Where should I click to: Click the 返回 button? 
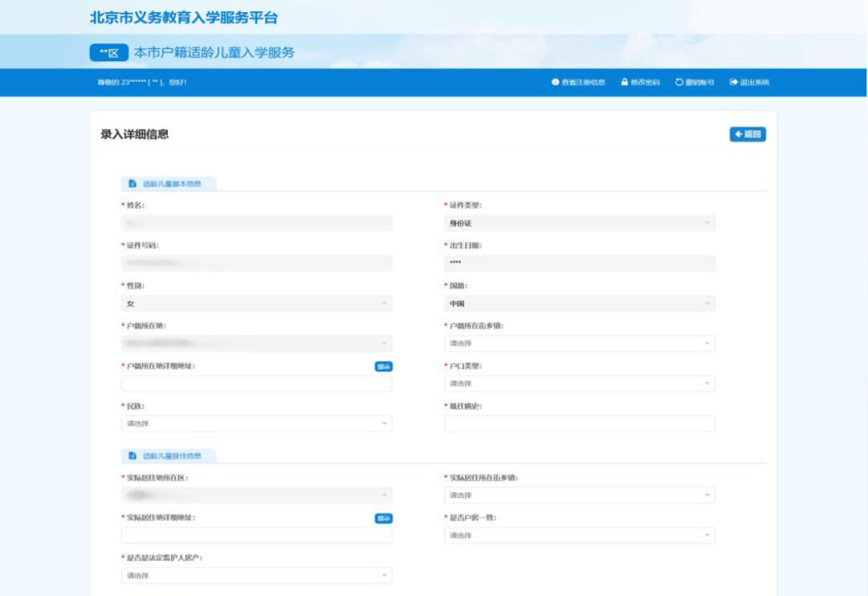pyautogui.click(x=747, y=134)
